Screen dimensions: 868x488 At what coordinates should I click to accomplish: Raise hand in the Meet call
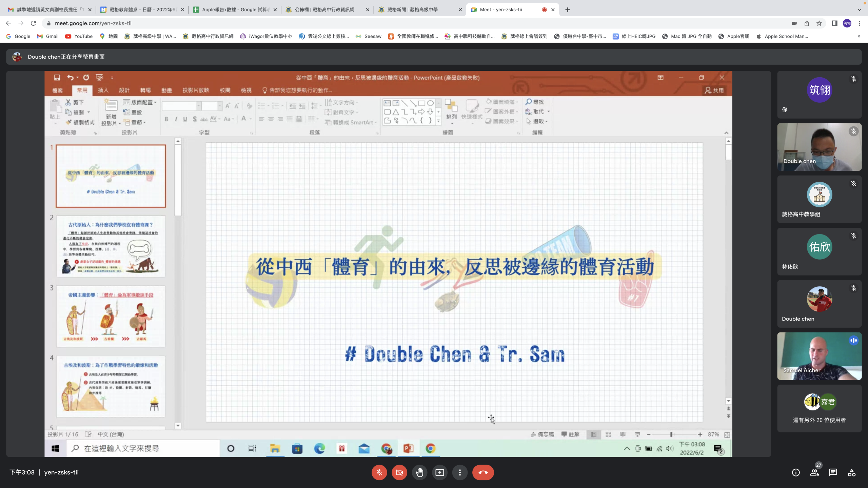point(419,472)
